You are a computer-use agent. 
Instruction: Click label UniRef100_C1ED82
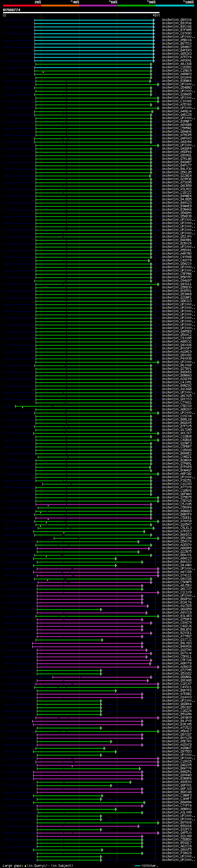(177, 67)
